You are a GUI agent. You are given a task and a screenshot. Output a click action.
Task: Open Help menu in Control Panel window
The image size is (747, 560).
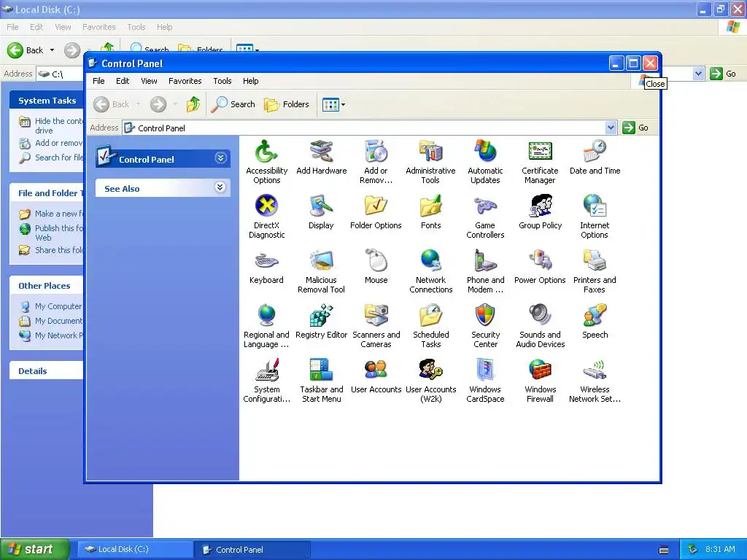(x=251, y=81)
